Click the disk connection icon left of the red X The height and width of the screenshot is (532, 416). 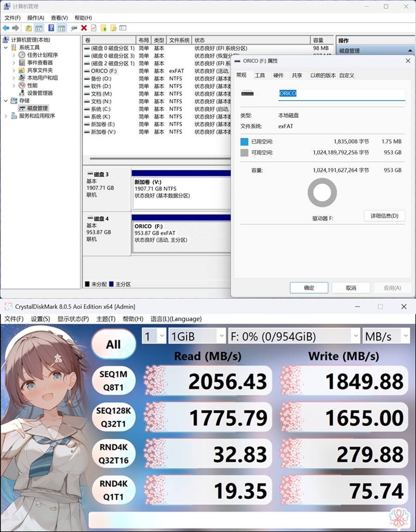point(74,28)
